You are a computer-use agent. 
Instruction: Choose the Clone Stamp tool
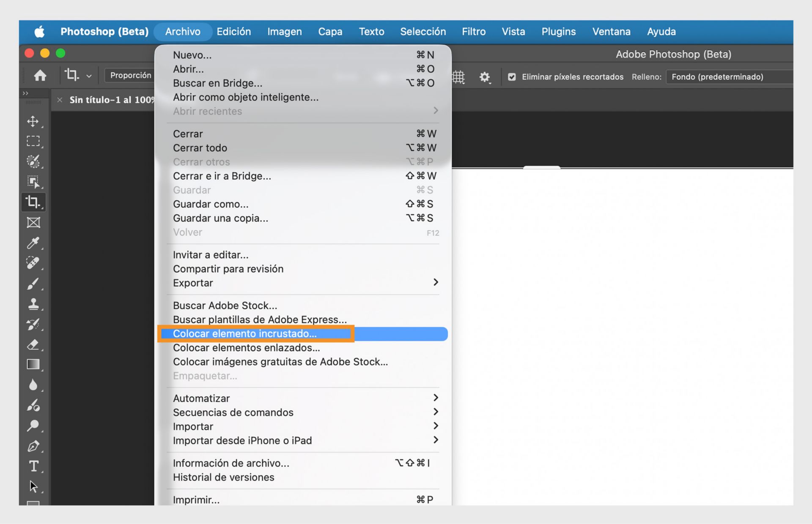[34, 304]
